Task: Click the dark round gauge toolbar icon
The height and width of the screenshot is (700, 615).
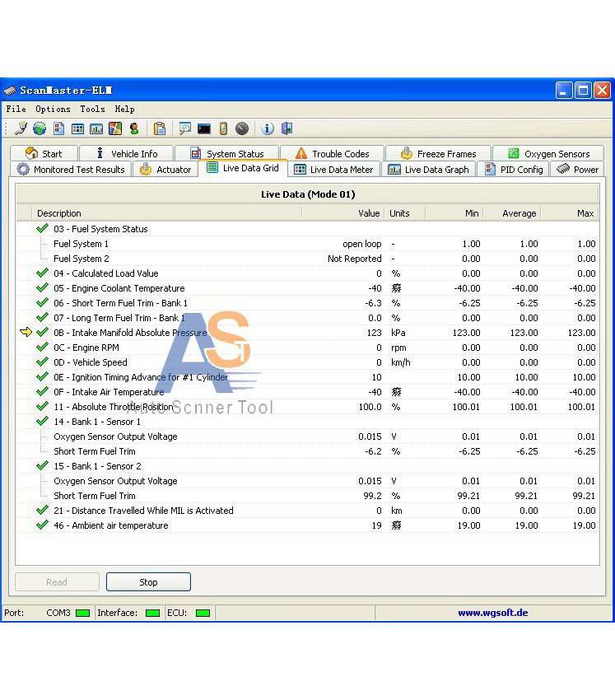Action: pyautogui.click(x=242, y=129)
